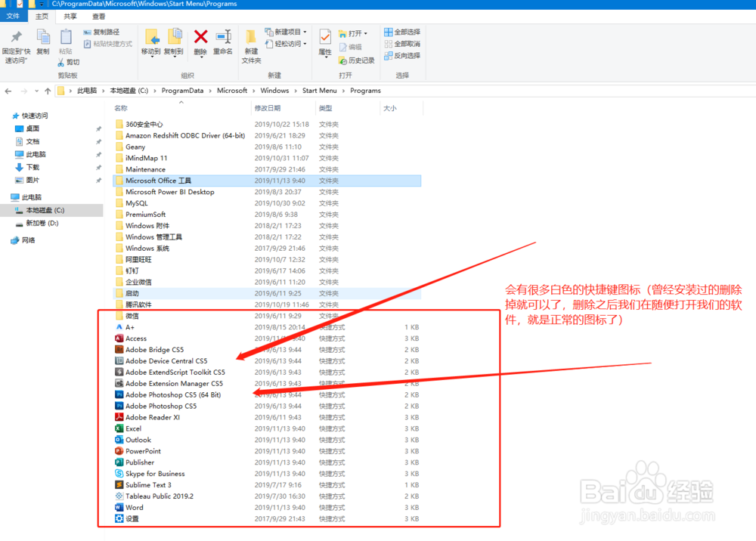The width and height of the screenshot is (756, 541).
Task: Sort by the 类型 column header
Action: [348, 108]
